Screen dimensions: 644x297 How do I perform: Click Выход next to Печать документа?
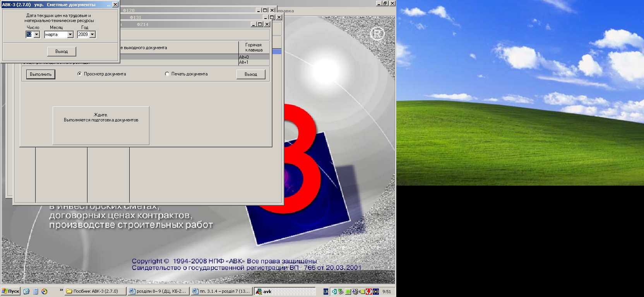tap(251, 74)
